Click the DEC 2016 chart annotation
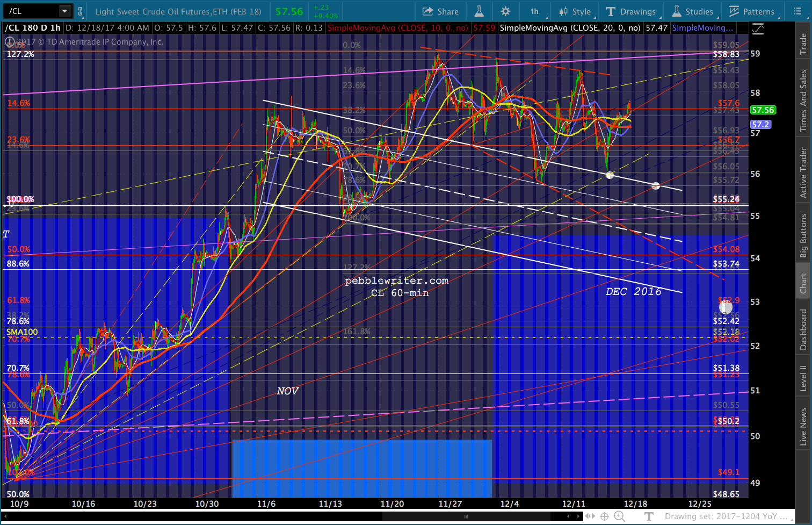 click(634, 291)
